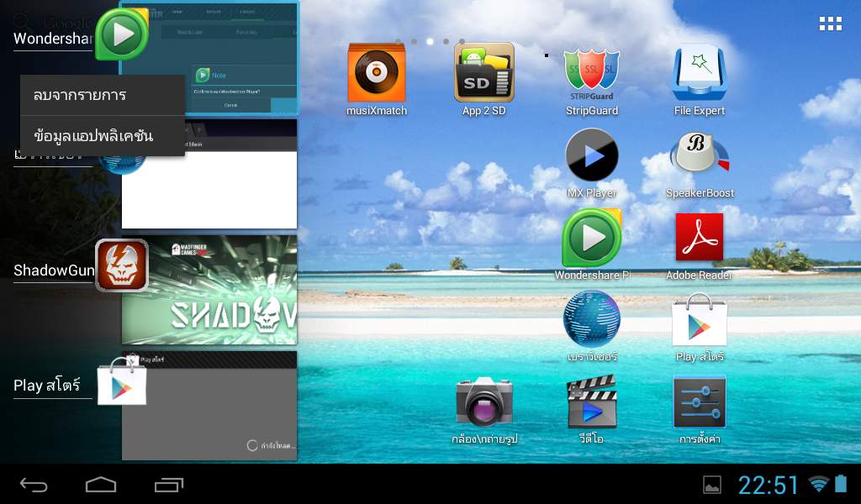Tap the Home navigation button

(x=101, y=485)
